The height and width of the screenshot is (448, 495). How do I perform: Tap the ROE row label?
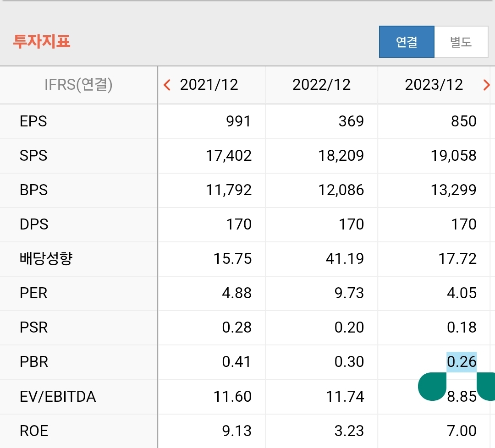34,431
